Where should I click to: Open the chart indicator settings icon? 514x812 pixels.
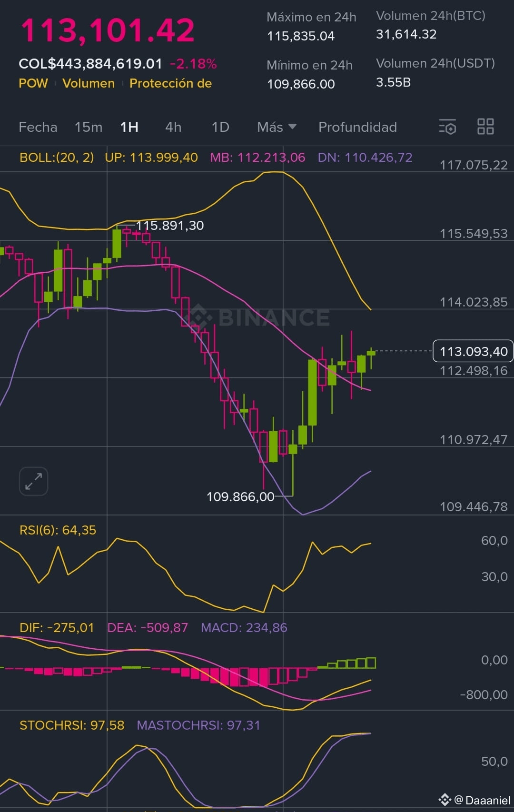coord(447,127)
